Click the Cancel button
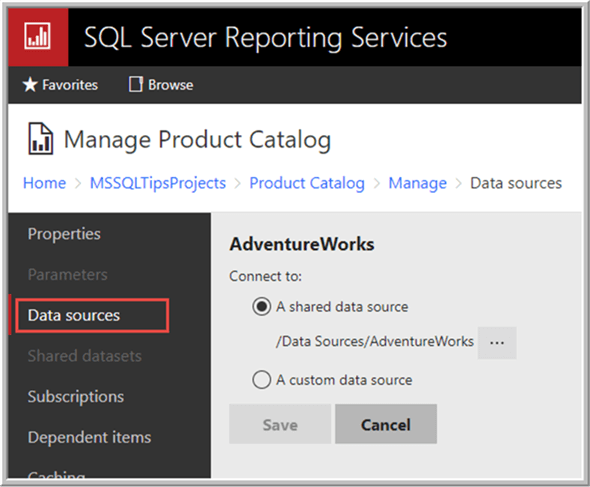This screenshot has width=590, height=487. (x=386, y=424)
